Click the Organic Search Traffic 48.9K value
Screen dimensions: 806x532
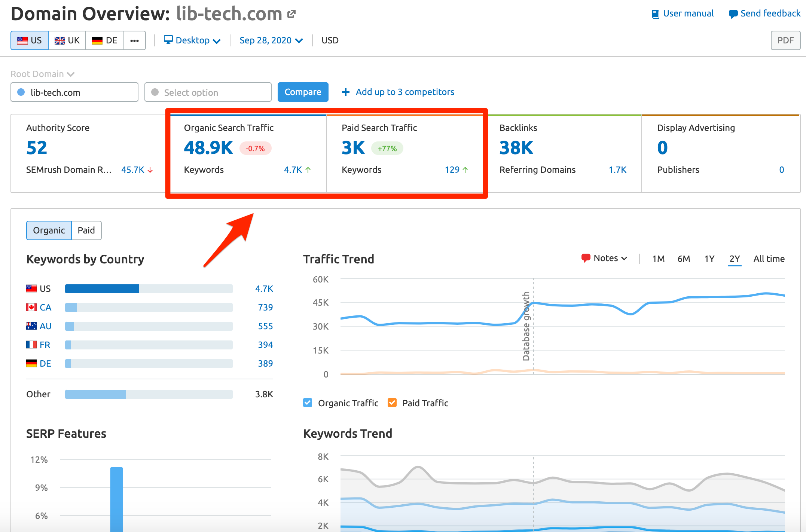click(x=208, y=148)
